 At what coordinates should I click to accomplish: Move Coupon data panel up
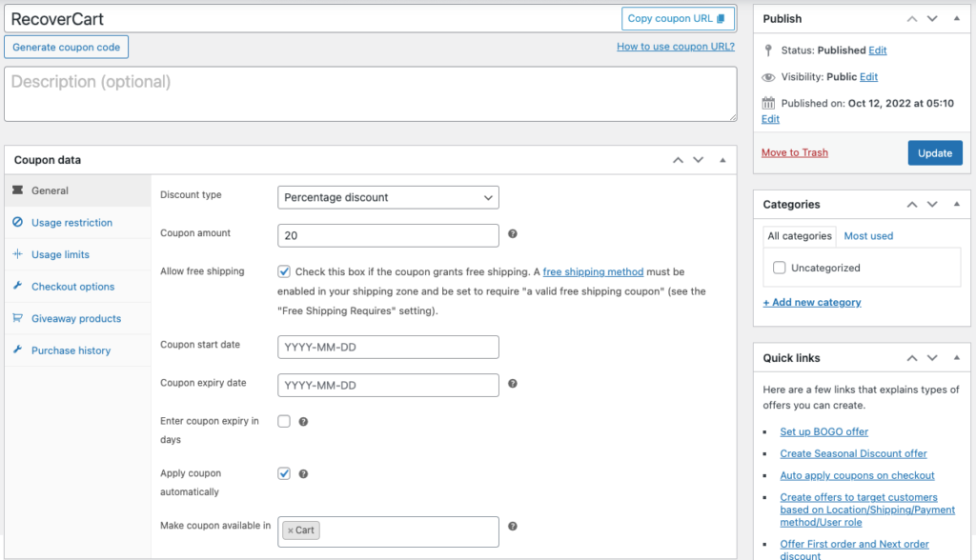coord(678,160)
